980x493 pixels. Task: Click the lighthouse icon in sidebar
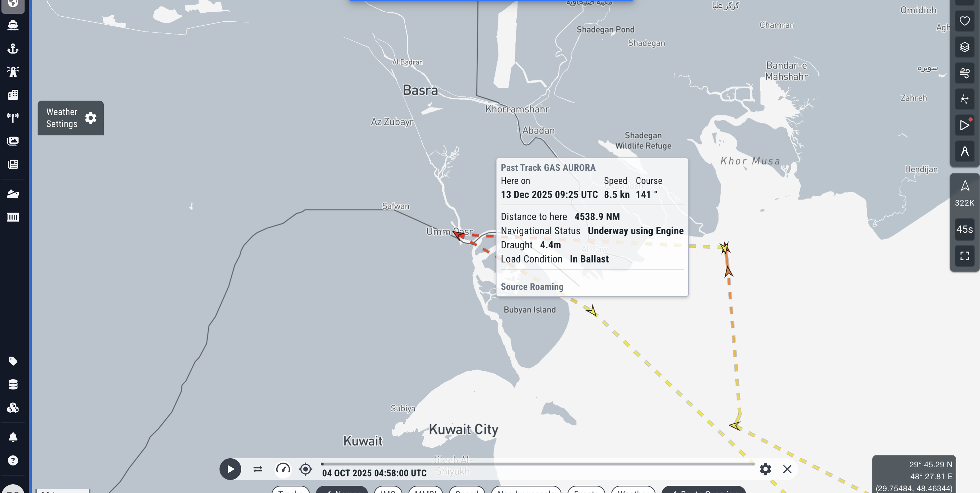coord(13,72)
